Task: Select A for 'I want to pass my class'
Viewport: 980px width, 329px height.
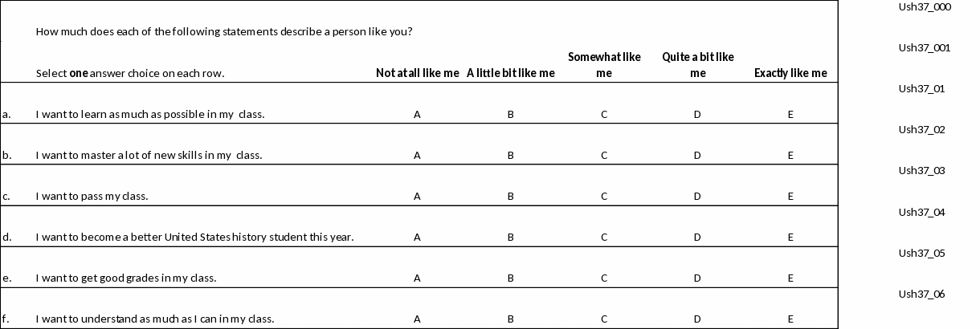Action: [417, 196]
